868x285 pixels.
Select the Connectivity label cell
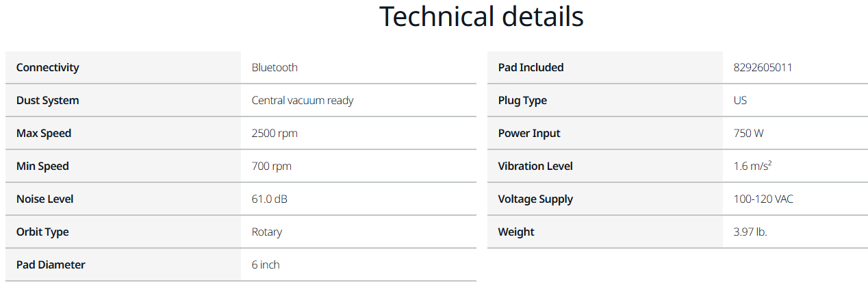pos(123,67)
